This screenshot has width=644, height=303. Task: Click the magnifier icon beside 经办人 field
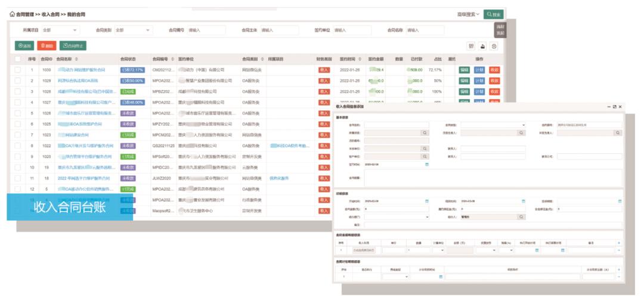(x=521, y=217)
